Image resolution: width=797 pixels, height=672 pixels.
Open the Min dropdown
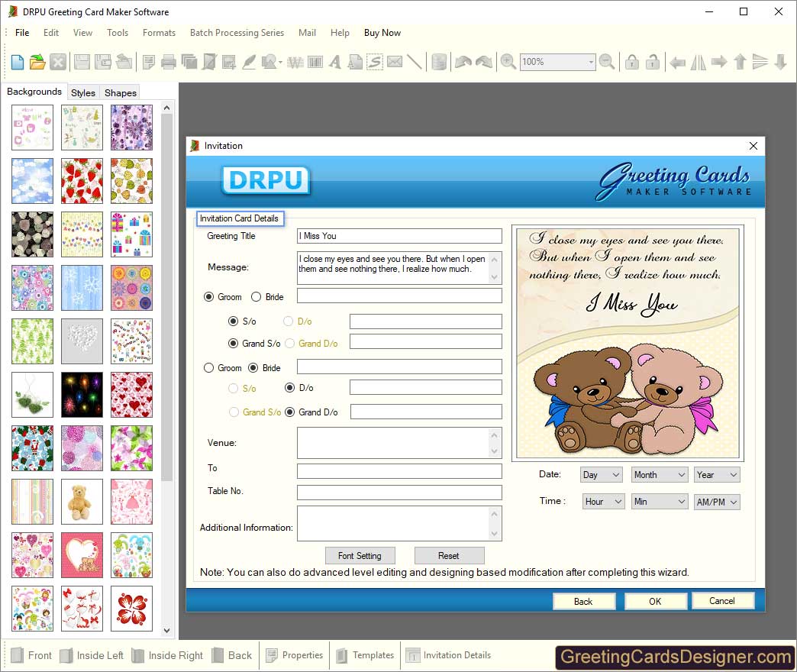[x=660, y=502]
